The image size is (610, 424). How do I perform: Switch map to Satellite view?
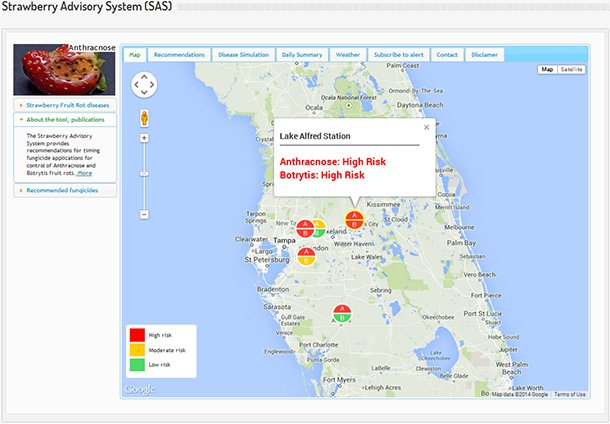(571, 70)
